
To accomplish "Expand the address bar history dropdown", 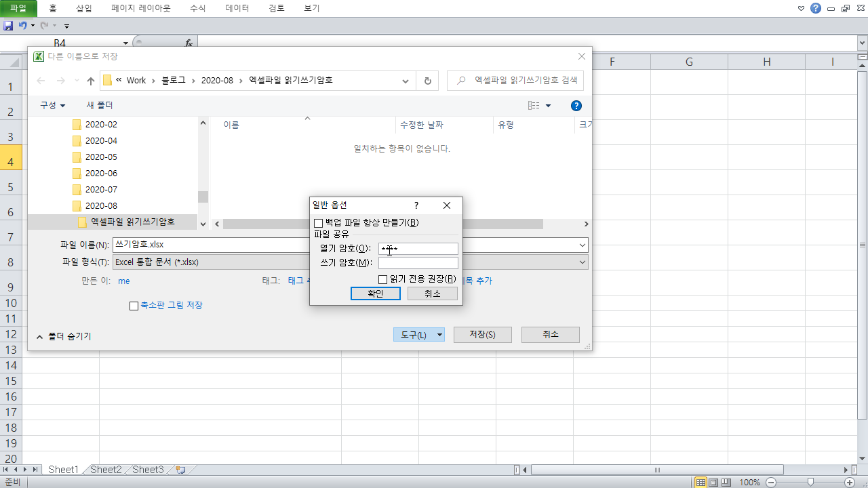I will tap(406, 81).
